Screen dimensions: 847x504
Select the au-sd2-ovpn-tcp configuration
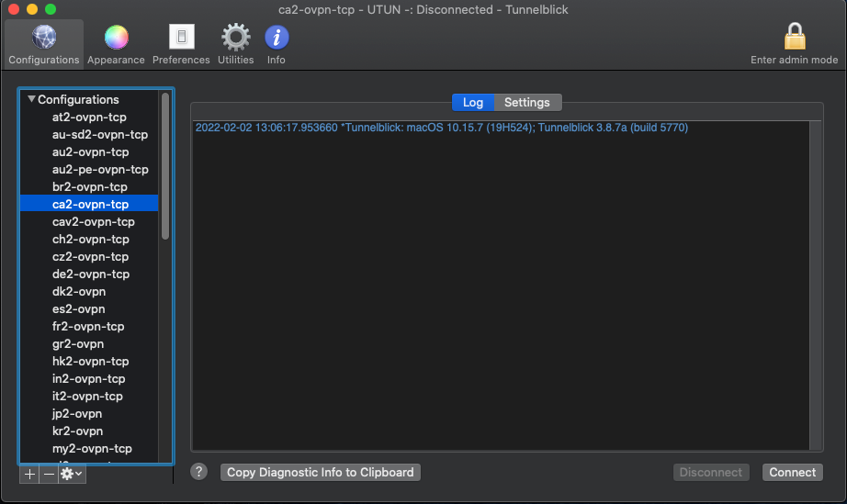point(89,134)
